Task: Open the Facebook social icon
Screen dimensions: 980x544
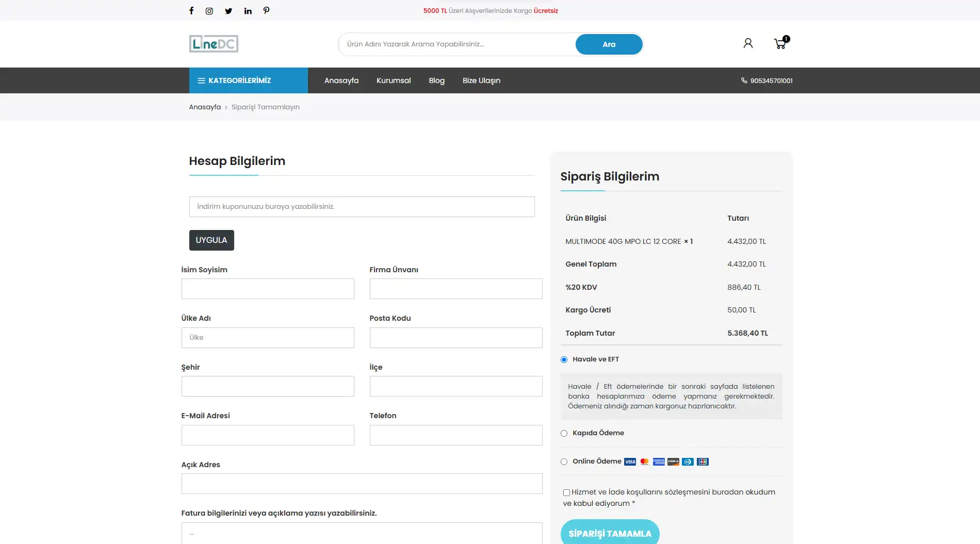Action: coord(191,11)
